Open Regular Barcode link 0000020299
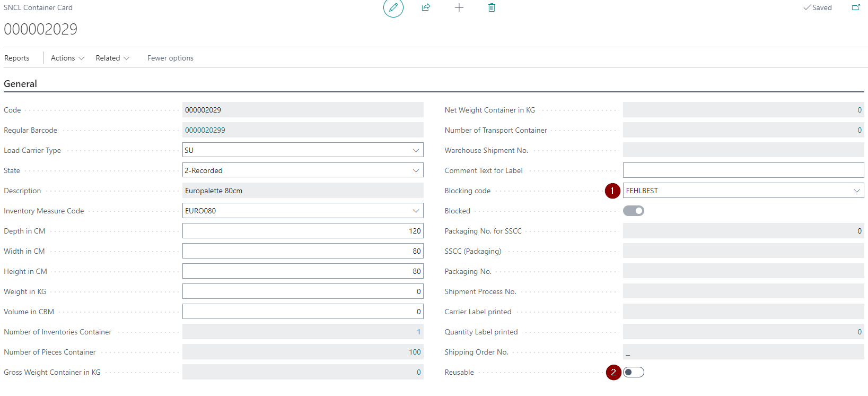Screen dimensions: 868x396 point(205,130)
